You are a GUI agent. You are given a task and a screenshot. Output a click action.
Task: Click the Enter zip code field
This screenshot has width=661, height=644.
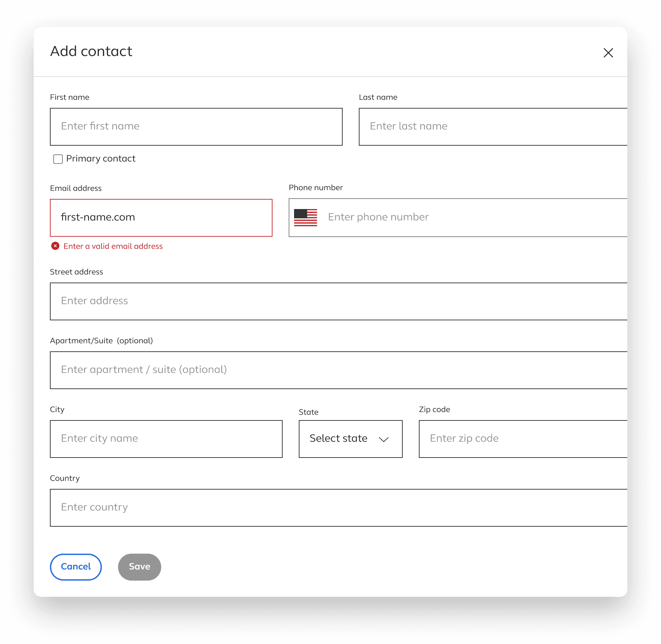pos(523,439)
